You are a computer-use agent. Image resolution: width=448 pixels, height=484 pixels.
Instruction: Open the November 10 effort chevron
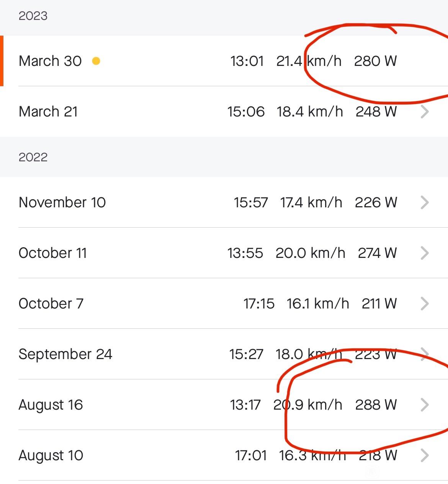point(424,202)
